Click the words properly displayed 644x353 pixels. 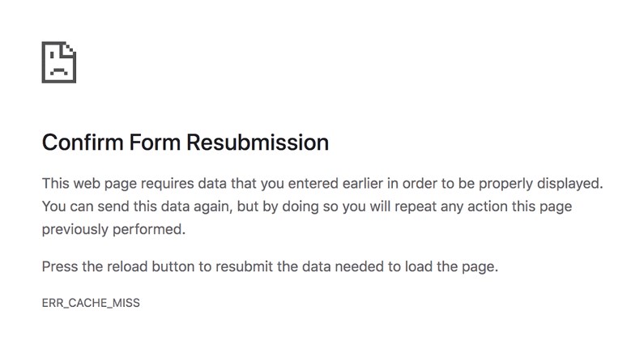[540, 184]
